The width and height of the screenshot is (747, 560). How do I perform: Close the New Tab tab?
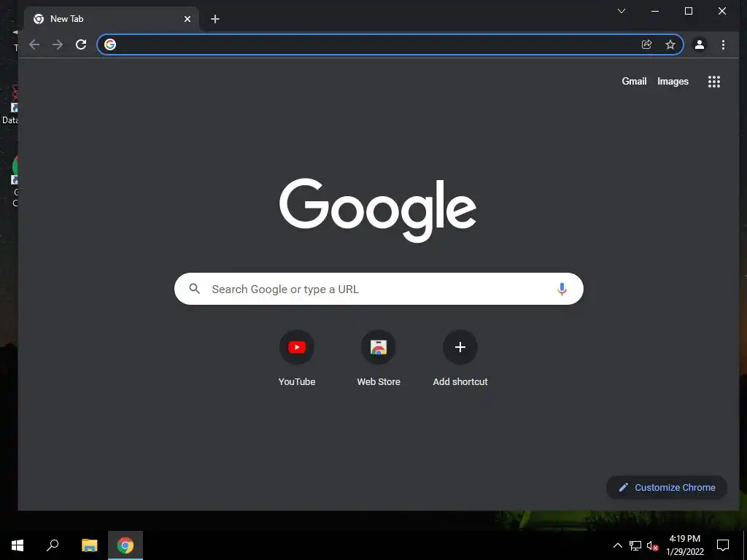(x=187, y=19)
